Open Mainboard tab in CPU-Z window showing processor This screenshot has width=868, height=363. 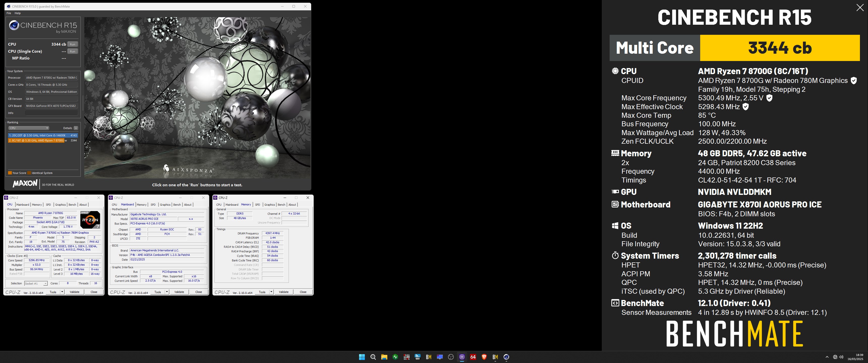[x=22, y=205]
